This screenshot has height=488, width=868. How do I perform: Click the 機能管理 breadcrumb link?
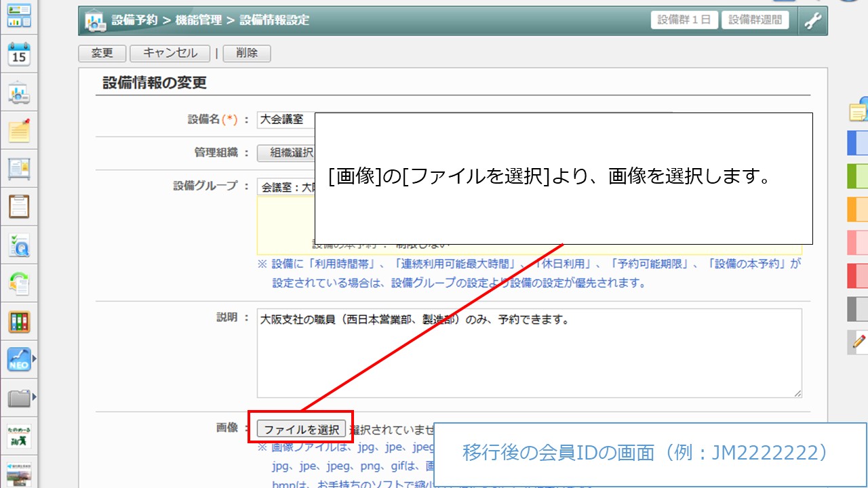click(x=198, y=20)
